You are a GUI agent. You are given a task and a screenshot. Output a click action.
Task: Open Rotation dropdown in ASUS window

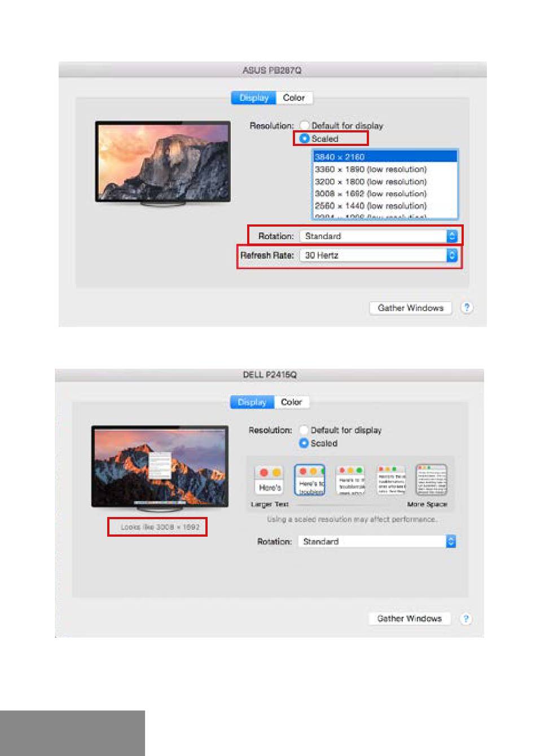tap(379, 236)
